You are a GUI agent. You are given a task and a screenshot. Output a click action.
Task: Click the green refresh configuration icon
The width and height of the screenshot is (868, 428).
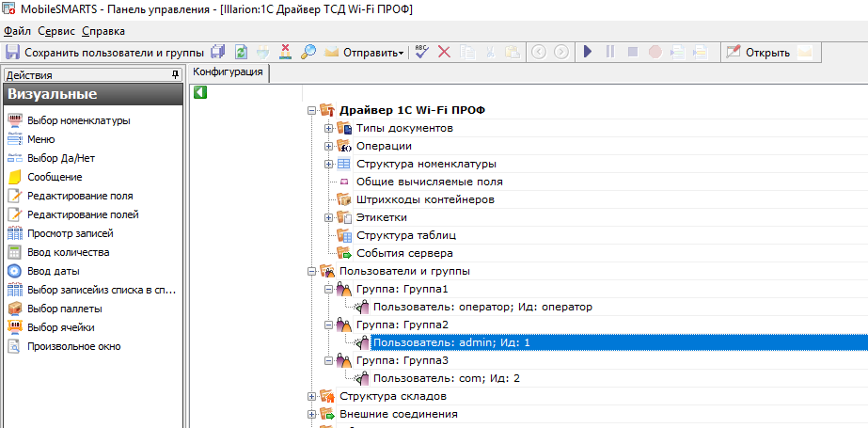coord(241,53)
